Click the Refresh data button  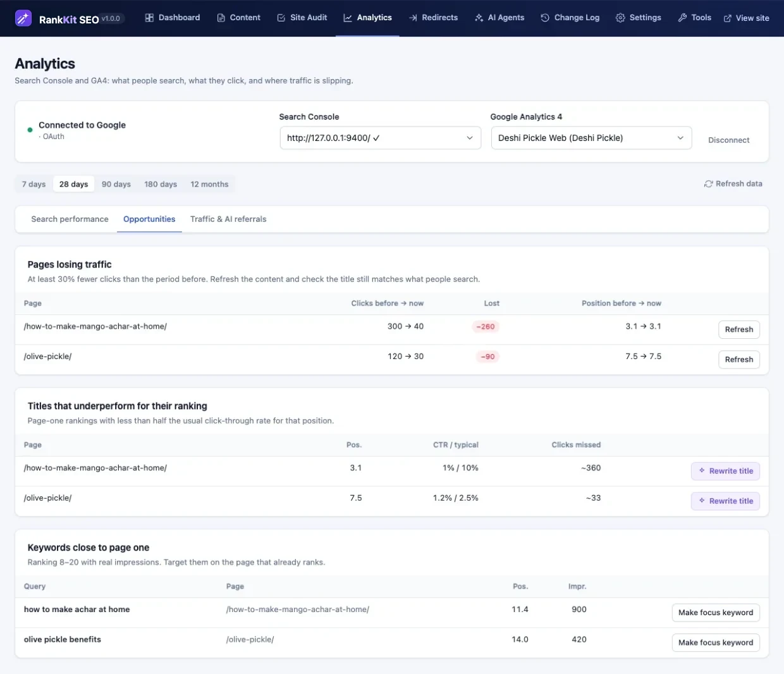(733, 184)
